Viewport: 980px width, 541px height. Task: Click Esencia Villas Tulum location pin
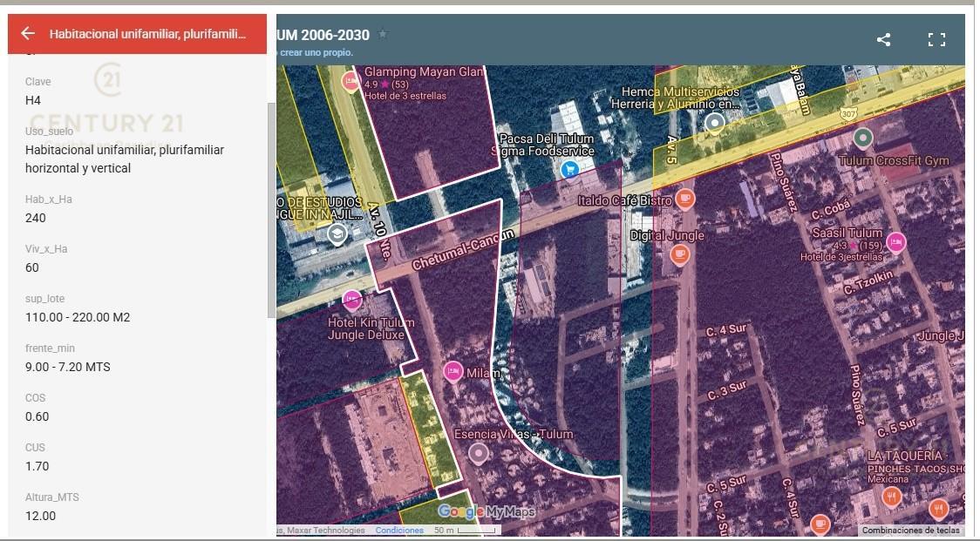pyautogui.click(x=478, y=454)
